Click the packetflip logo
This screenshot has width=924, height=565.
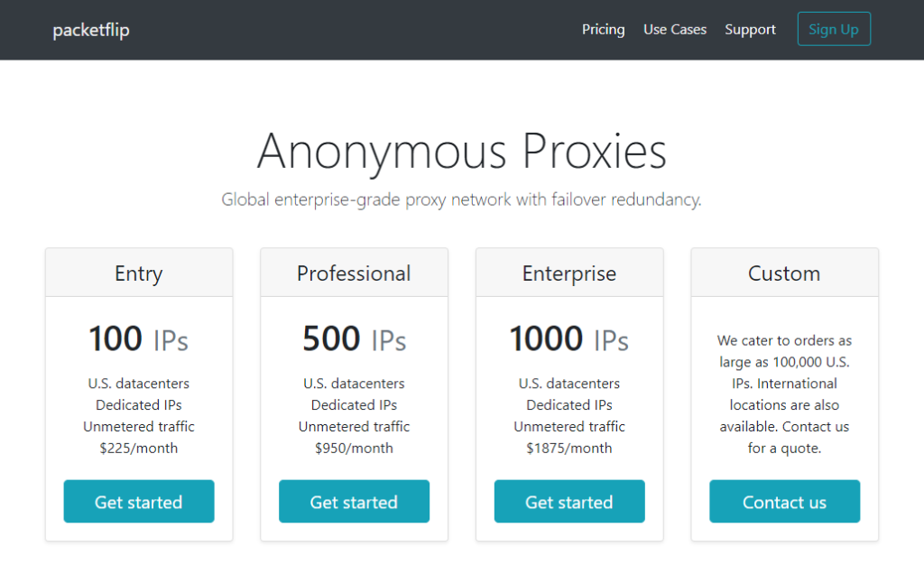click(x=91, y=30)
